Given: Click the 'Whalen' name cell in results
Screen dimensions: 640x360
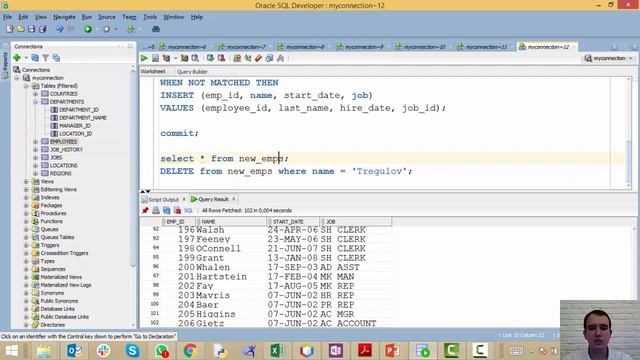Looking at the screenshot, I should (213, 267).
